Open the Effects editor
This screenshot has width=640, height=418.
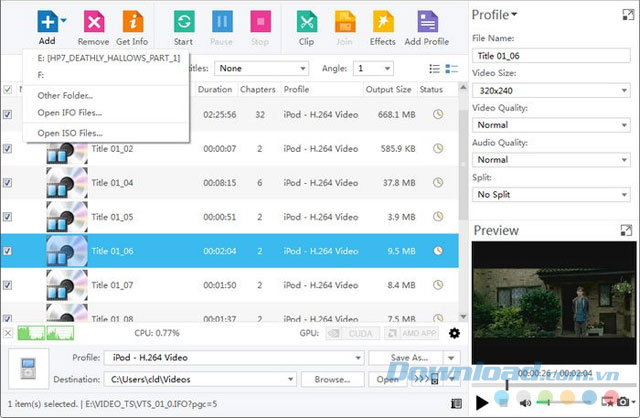pos(382,27)
